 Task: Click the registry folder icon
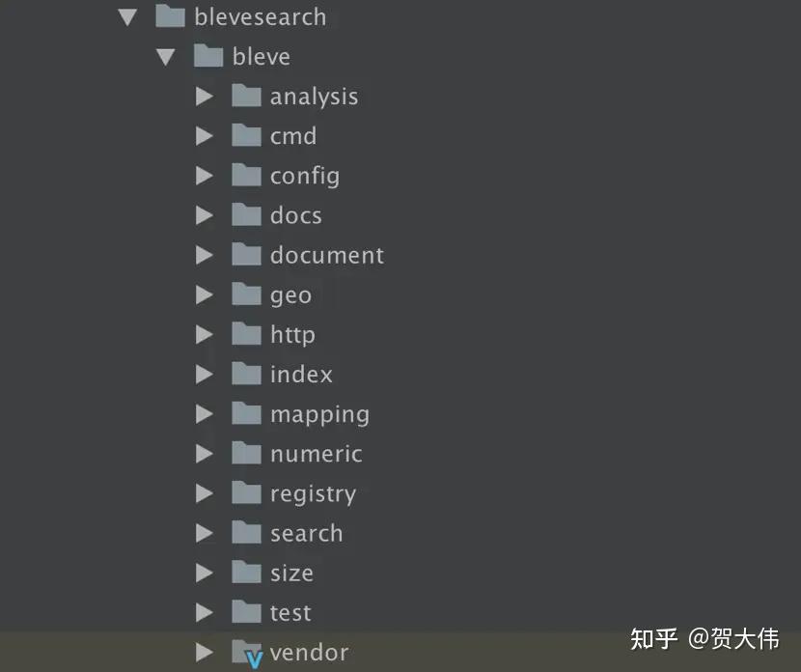[247, 492]
